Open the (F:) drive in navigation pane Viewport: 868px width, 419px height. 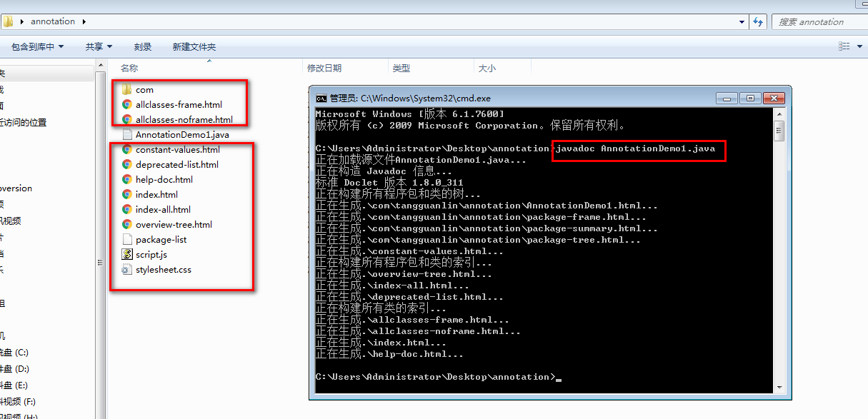pyautogui.click(x=17, y=401)
